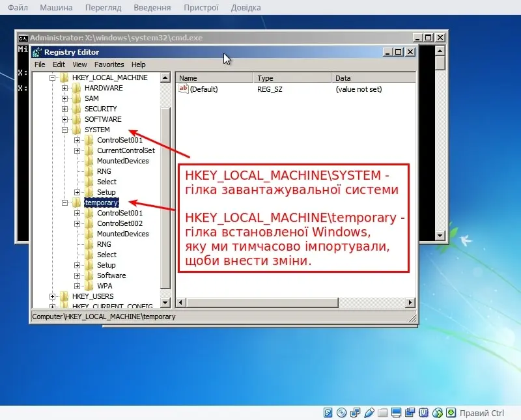Viewport: 521px width, 420px height.
Task: Click the CPU virtualization status icon
Action: tap(423, 413)
